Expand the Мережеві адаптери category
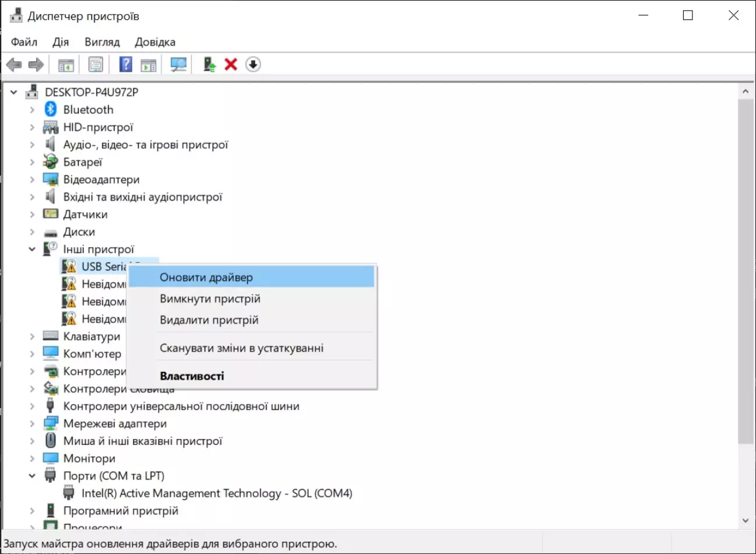Viewport: 756px width, 554px height. 32,424
